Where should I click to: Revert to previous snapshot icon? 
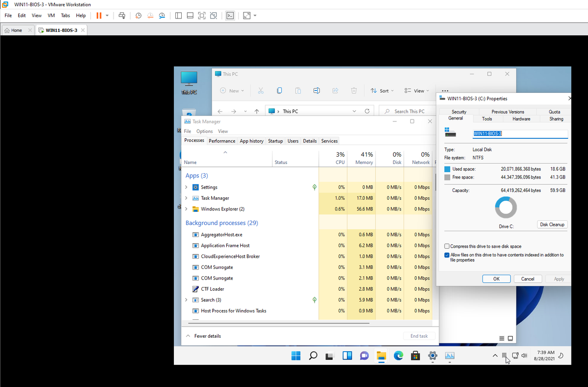tap(150, 15)
